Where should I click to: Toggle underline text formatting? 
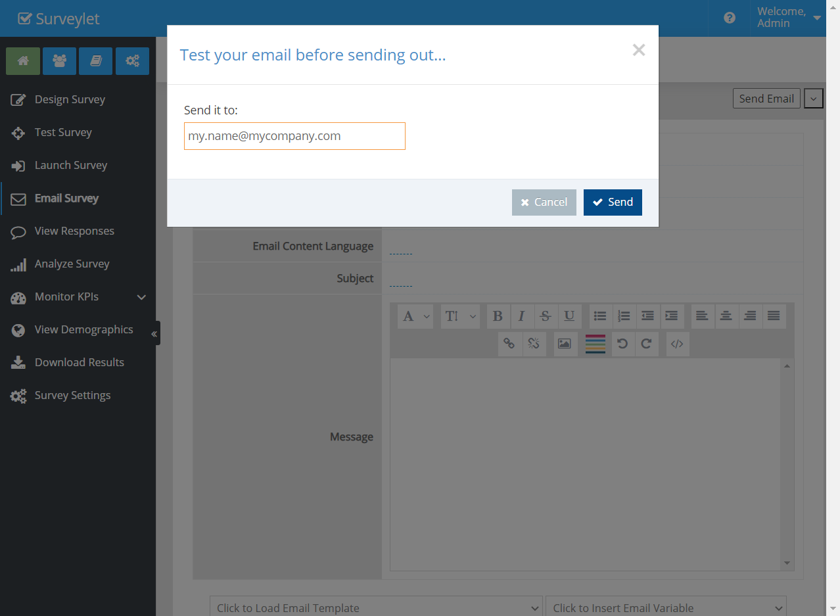point(569,316)
